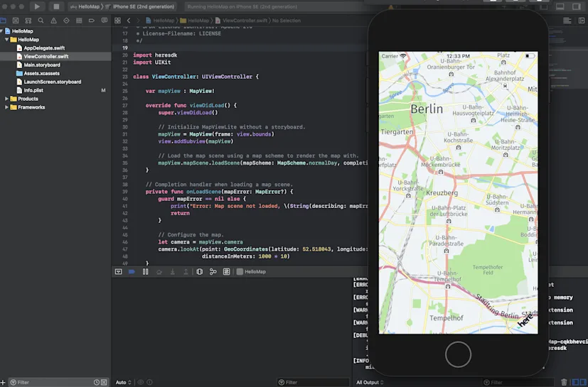Open the related items grid menu

coord(117,21)
